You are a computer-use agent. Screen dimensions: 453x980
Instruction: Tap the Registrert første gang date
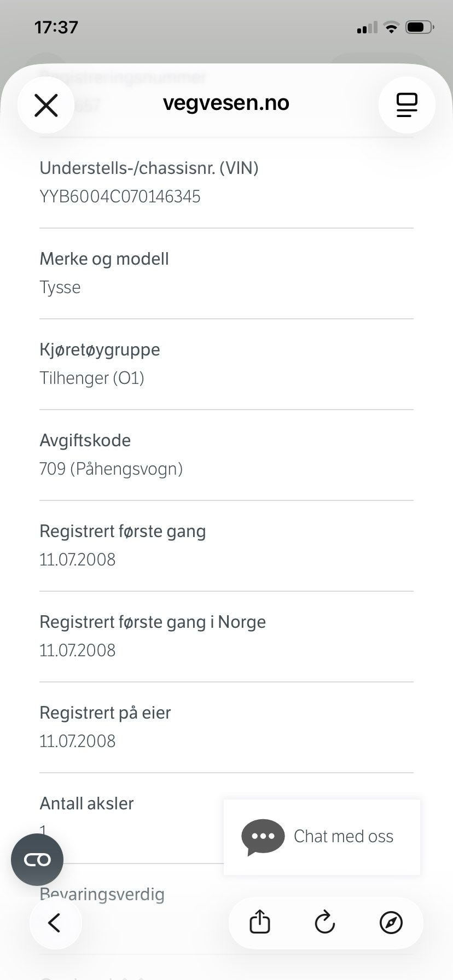coord(78,559)
